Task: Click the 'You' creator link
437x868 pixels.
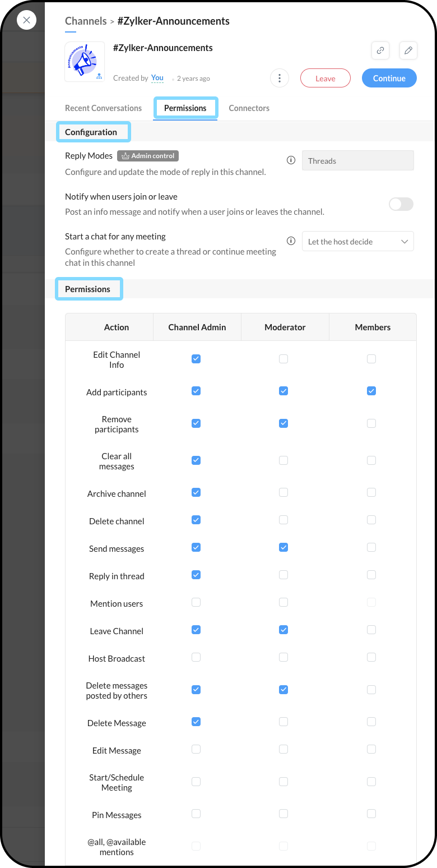Action: click(157, 78)
